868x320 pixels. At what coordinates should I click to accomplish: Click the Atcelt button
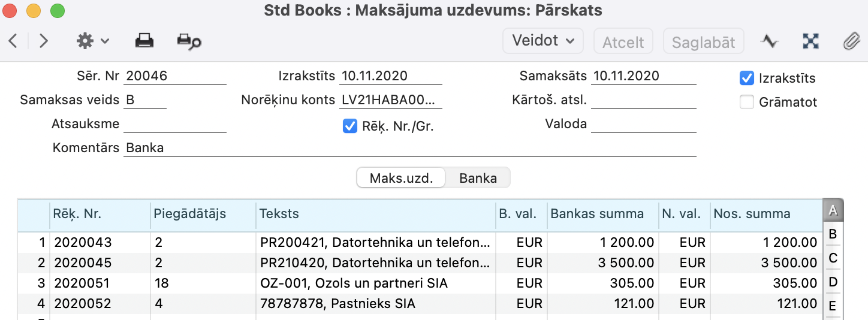623,42
